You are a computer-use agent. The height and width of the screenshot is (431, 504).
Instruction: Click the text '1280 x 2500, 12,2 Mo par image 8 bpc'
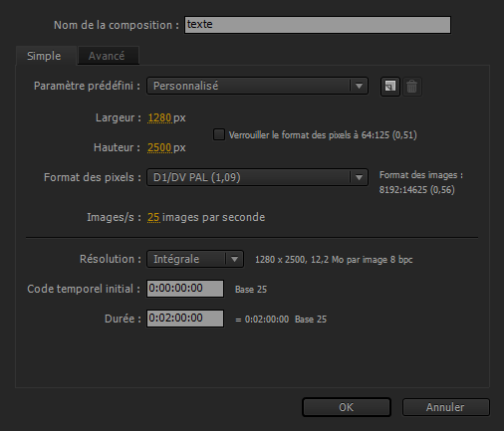[334, 260]
